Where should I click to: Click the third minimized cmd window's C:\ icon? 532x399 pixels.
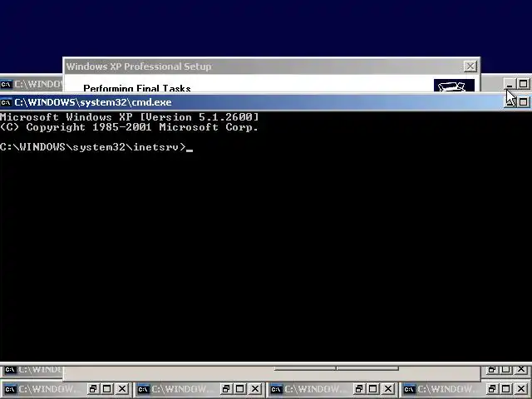(x=276, y=389)
